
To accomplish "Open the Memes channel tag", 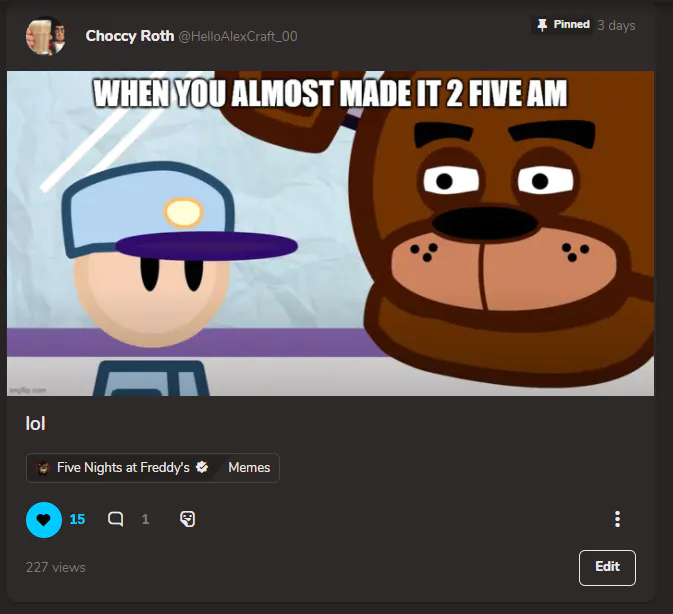I will [249, 468].
